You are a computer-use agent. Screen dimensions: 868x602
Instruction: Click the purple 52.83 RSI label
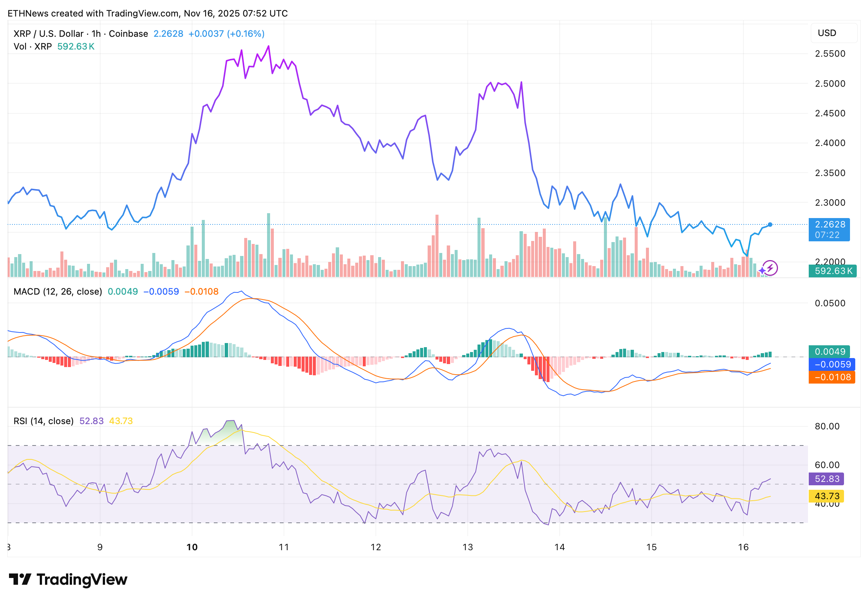826,479
